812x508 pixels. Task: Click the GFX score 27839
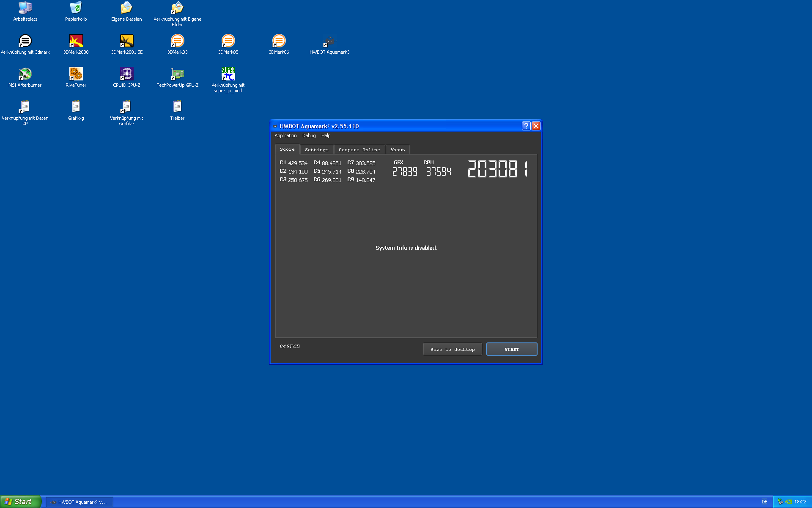[405, 171]
